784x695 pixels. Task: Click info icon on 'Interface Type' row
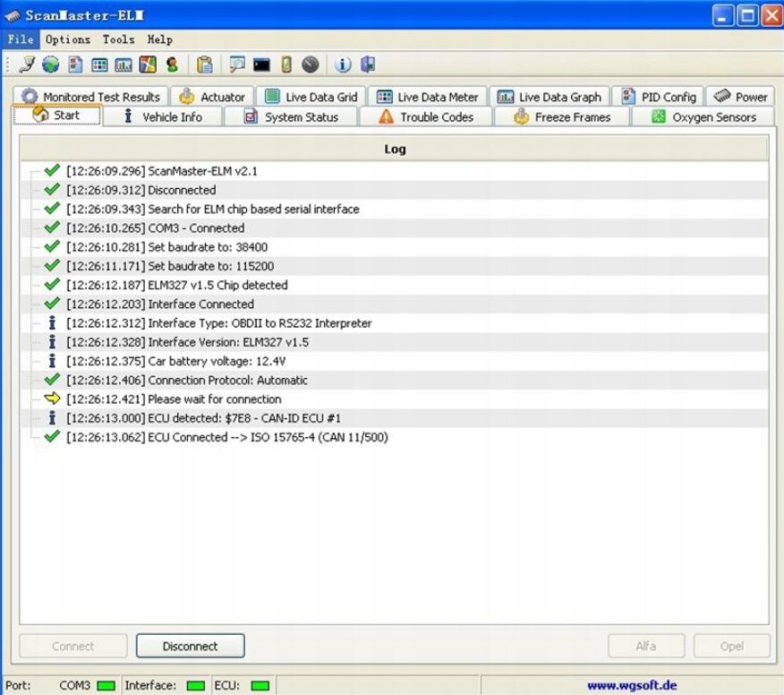click(52, 322)
